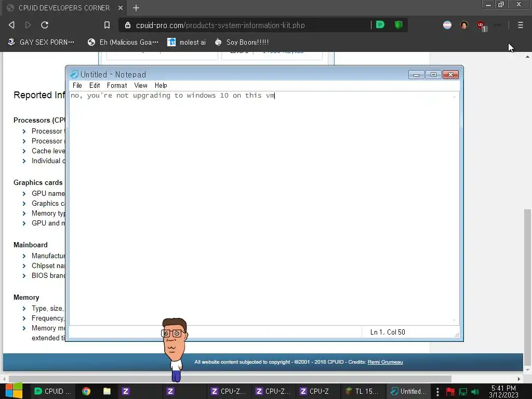Click the Individual... list chevron

tap(24, 161)
